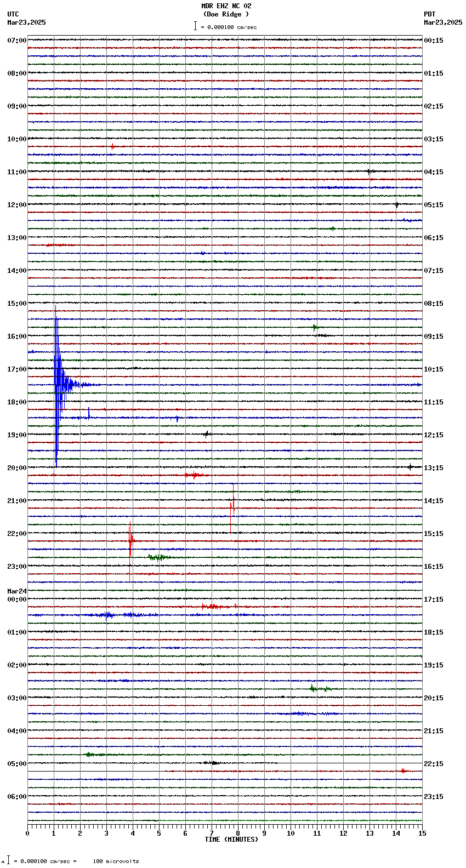
Task: Click the 12:00 UTC time label
Action: point(17,205)
